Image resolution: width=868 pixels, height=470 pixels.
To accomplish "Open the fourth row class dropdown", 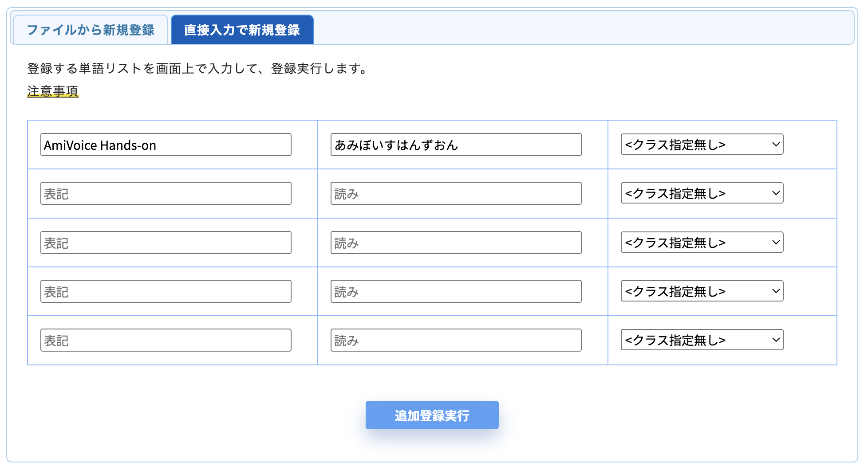I will [702, 291].
